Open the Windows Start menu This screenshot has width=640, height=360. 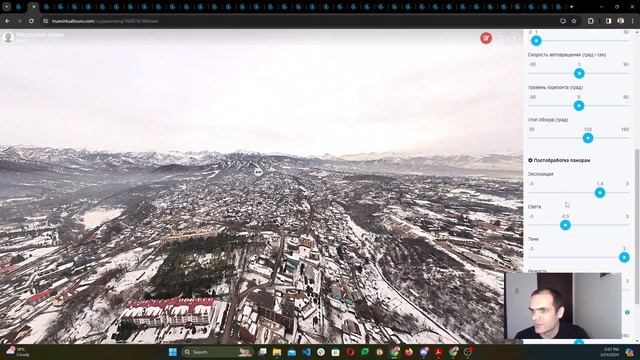point(173,352)
